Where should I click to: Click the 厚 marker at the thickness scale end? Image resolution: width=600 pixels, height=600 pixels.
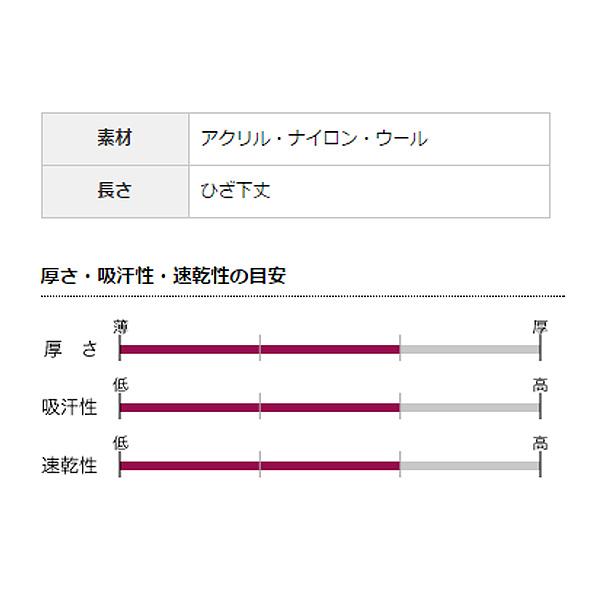point(540,327)
